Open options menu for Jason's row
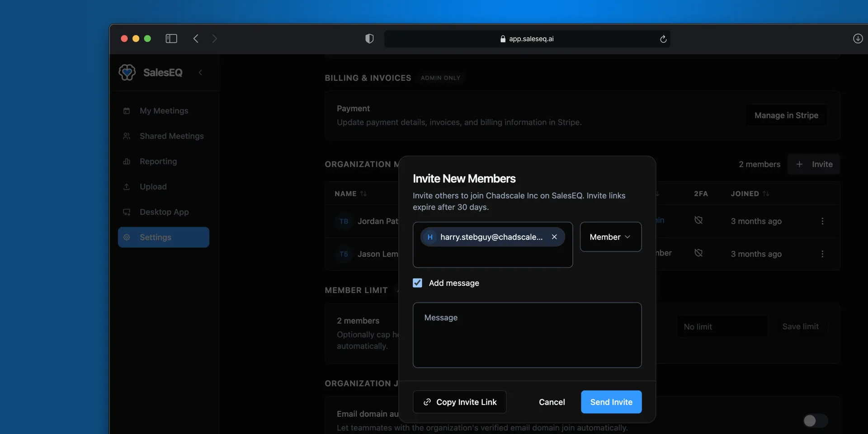The width and height of the screenshot is (868, 434). pyautogui.click(x=822, y=254)
